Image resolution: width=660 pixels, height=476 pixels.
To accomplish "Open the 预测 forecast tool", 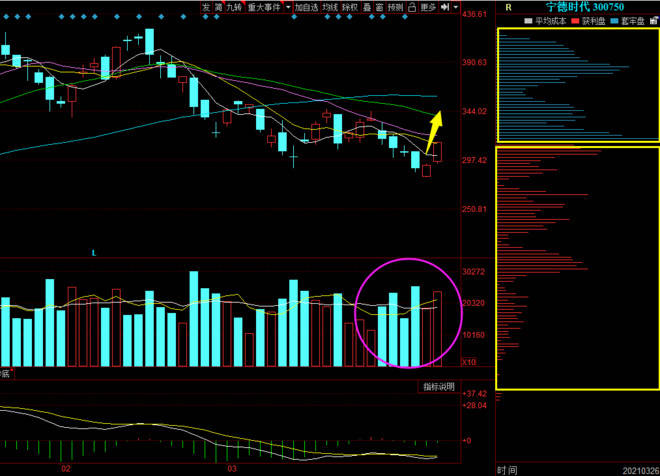I will tap(397, 7).
